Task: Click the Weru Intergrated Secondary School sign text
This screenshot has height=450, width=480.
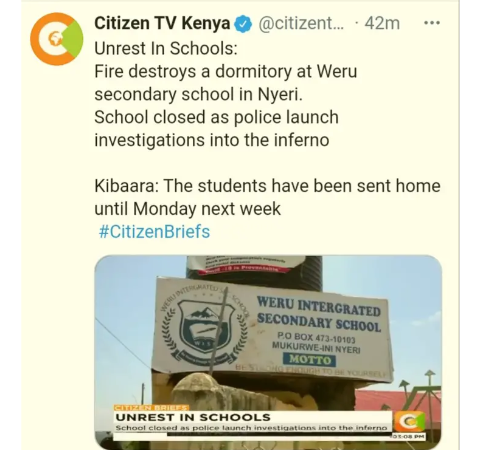Action: [319, 315]
